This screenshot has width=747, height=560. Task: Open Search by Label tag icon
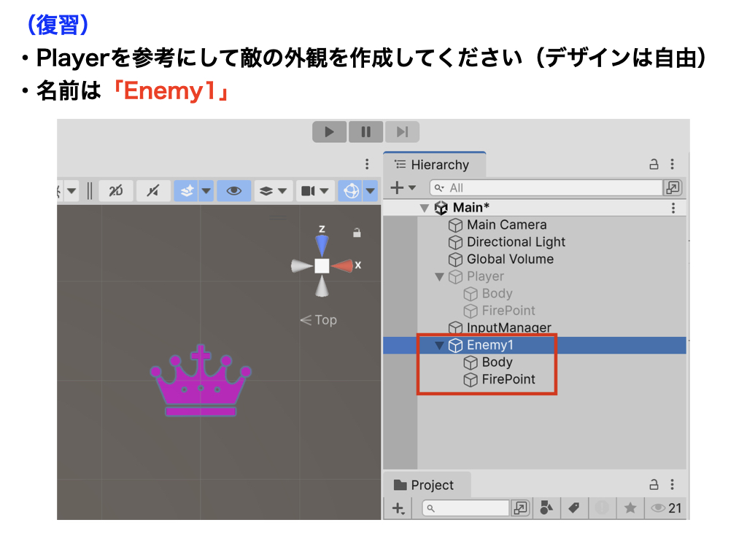pos(574,508)
